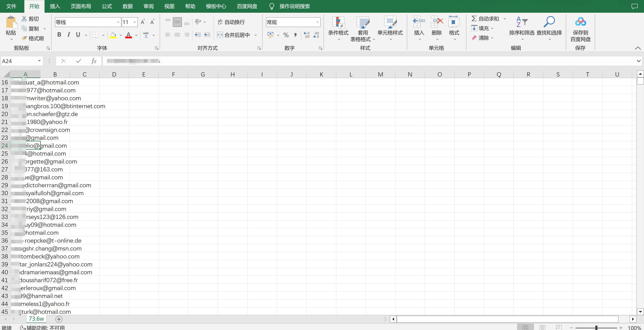Screen dimensions: 644x330
Task: Open number format dropdown (常规)
Action: pyautogui.click(x=317, y=22)
